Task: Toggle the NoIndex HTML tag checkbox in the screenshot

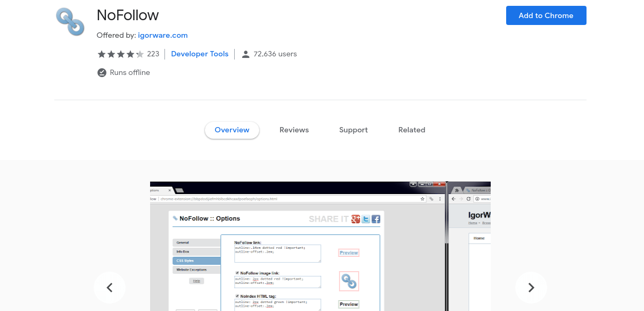Action: click(x=237, y=296)
